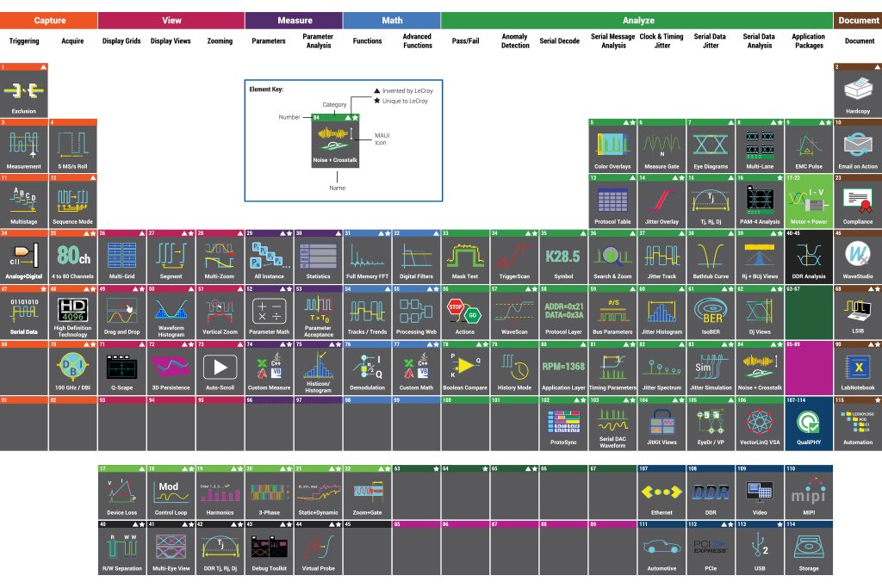Select the Bathtub Curve tool
Viewport: 882px width, 588px height.
coord(710,257)
